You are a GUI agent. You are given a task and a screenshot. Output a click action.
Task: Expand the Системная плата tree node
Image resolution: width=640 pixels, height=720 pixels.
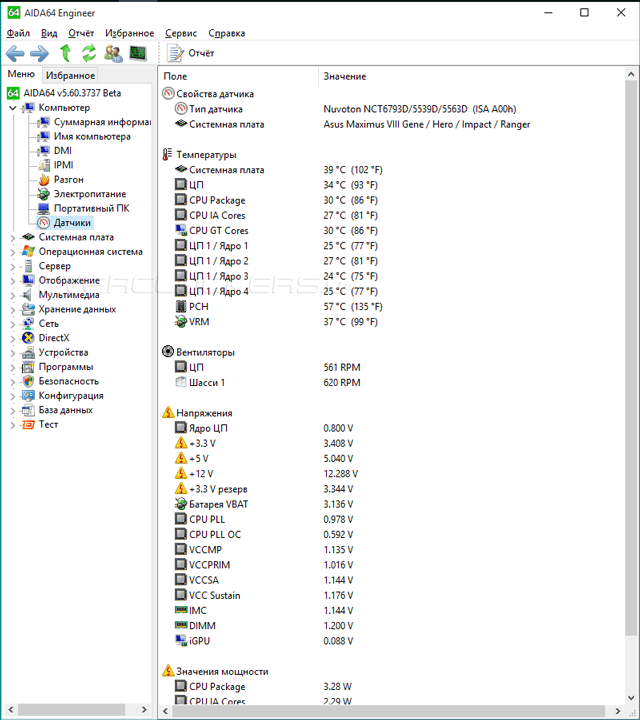click(x=13, y=238)
